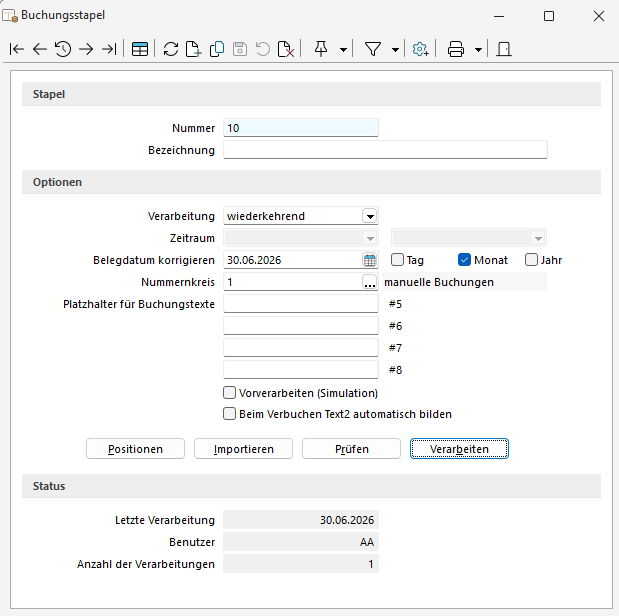Click into the Nummer field
The width and height of the screenshot is (619, 616).
[x=301, y=128]
